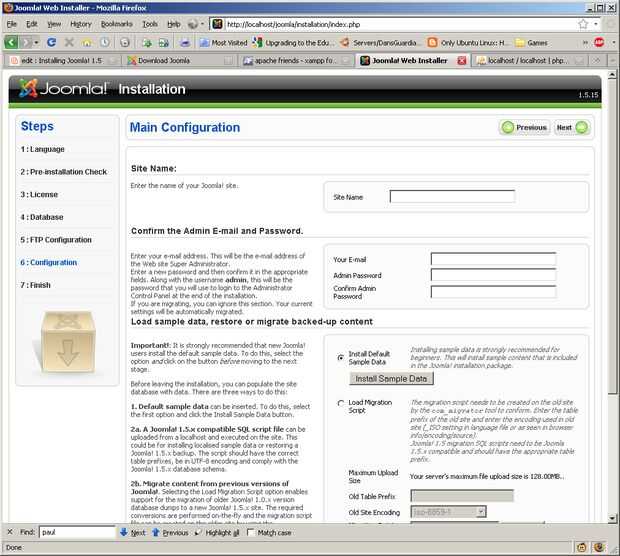The width and height of the screenshot is (620, 556).
Task: Go to the Home page icon
Action: tap(87, 42)
